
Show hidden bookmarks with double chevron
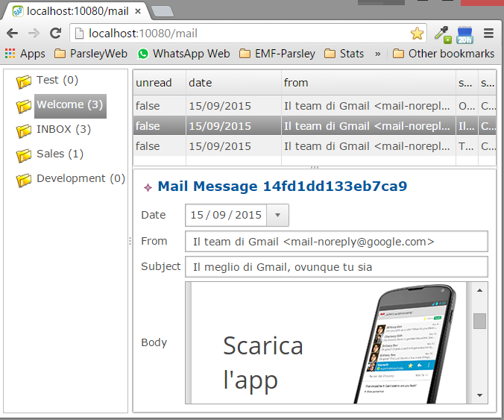click(x=378, y=54)
